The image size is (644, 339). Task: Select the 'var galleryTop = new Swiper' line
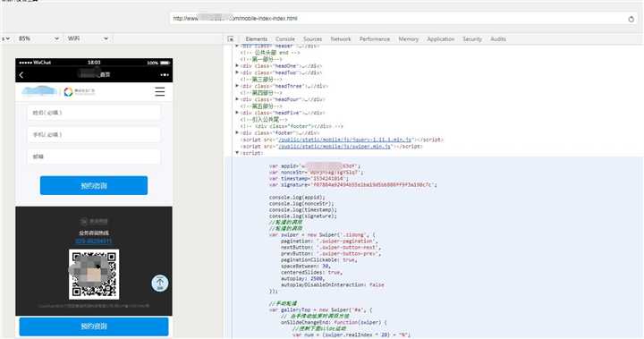click(x=321, y=309)
